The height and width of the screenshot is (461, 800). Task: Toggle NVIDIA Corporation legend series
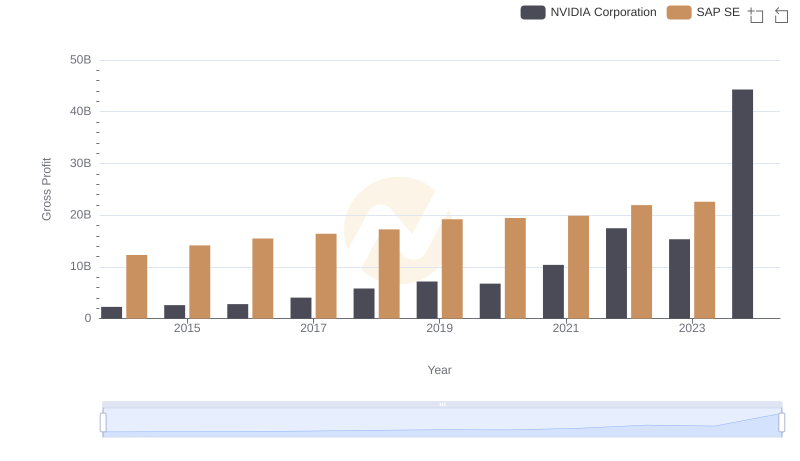tap(588, 12)
